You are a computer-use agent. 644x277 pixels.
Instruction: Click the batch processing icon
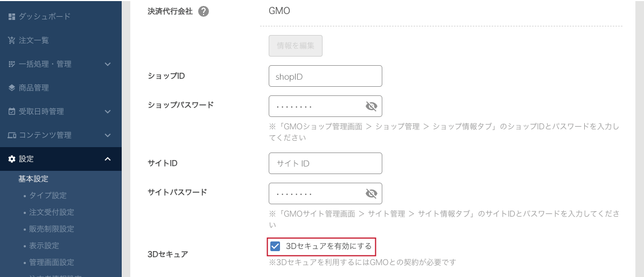coord(12,64)
